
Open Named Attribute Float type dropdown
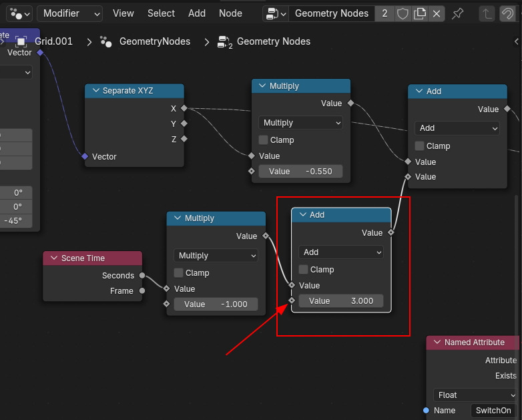click(475, 395)
